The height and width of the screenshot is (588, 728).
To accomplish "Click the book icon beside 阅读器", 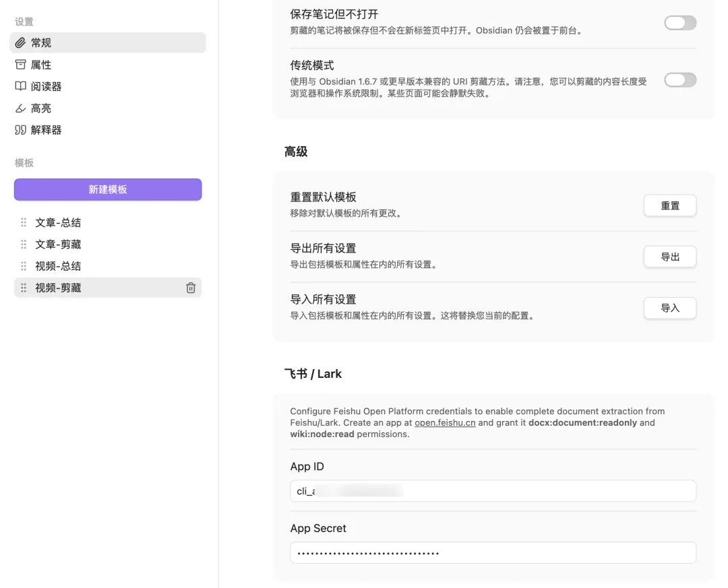I will pos(21,86).
